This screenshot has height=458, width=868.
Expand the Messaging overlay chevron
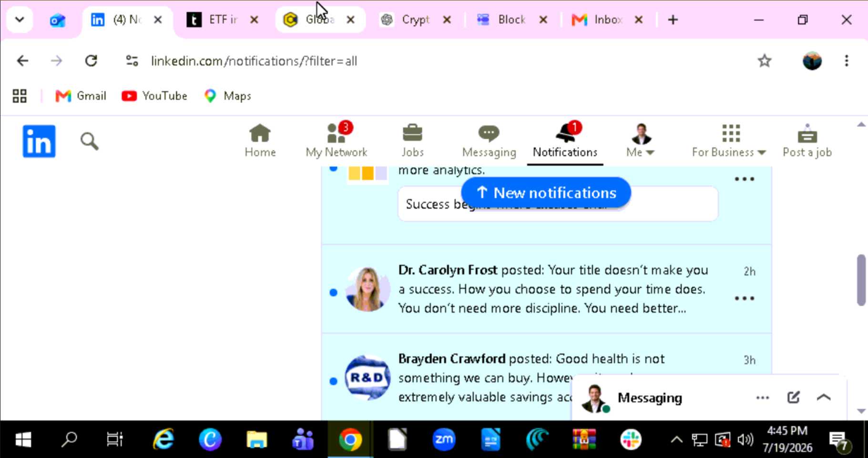(x=824, y=397)
